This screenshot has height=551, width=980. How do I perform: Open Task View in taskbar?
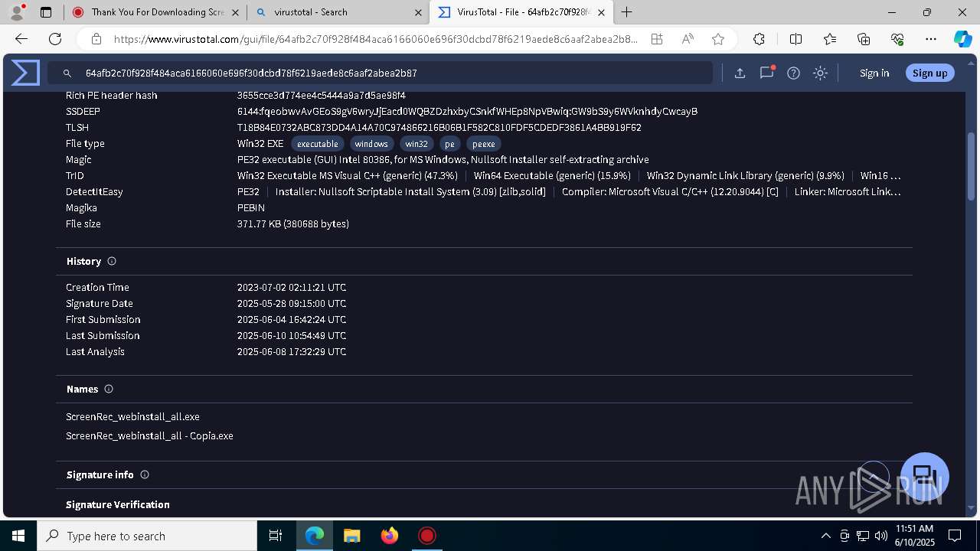point(276,536)
